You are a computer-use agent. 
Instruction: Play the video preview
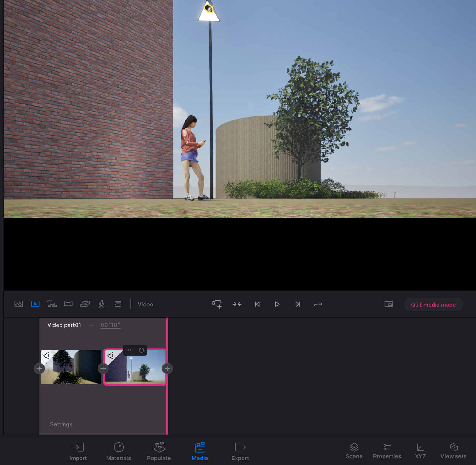[x=277, y=304]
